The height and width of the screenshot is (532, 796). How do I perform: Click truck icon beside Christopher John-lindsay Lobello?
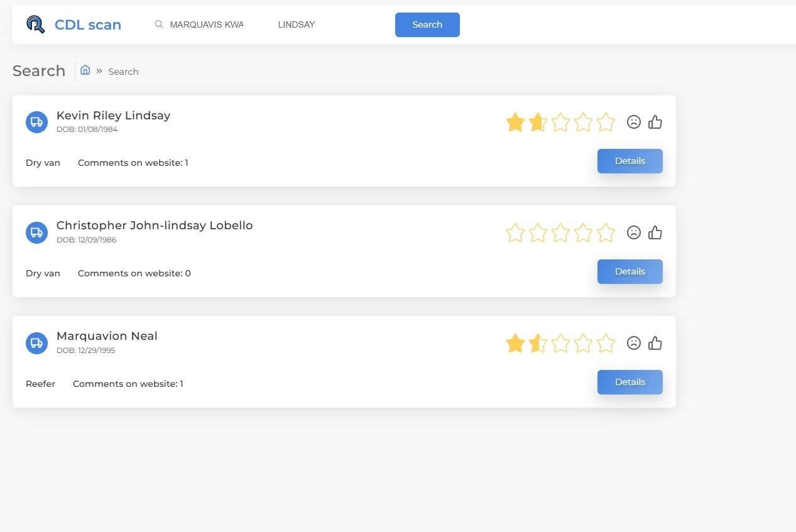tap(36, 232)
